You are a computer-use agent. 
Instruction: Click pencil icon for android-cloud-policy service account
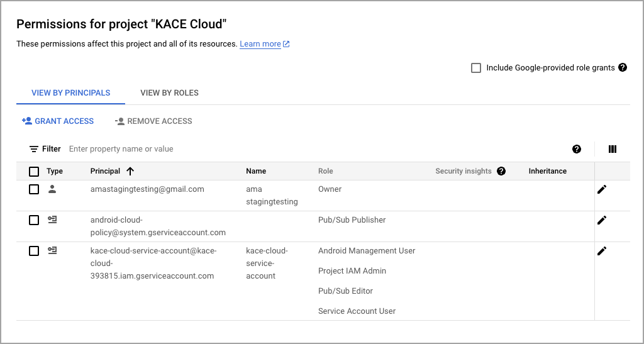point(602,220)
